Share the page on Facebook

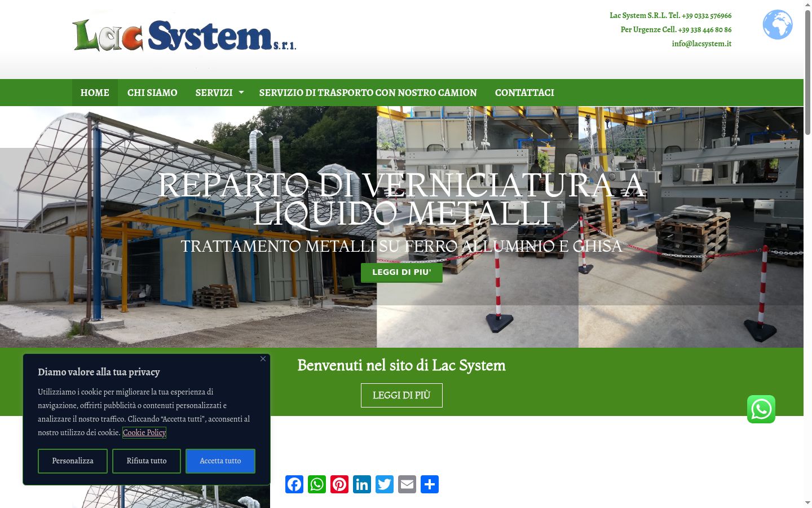294,484
